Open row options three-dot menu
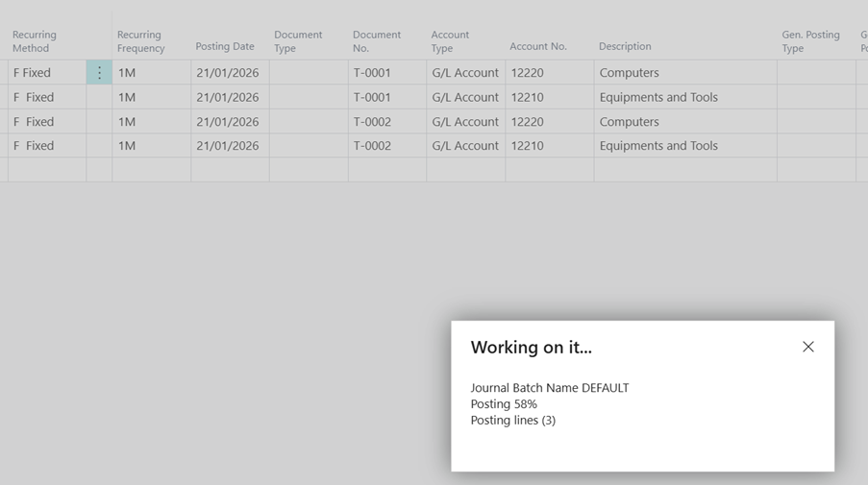Viewport: 868px width, 485px height. click(x=99, y=73)
